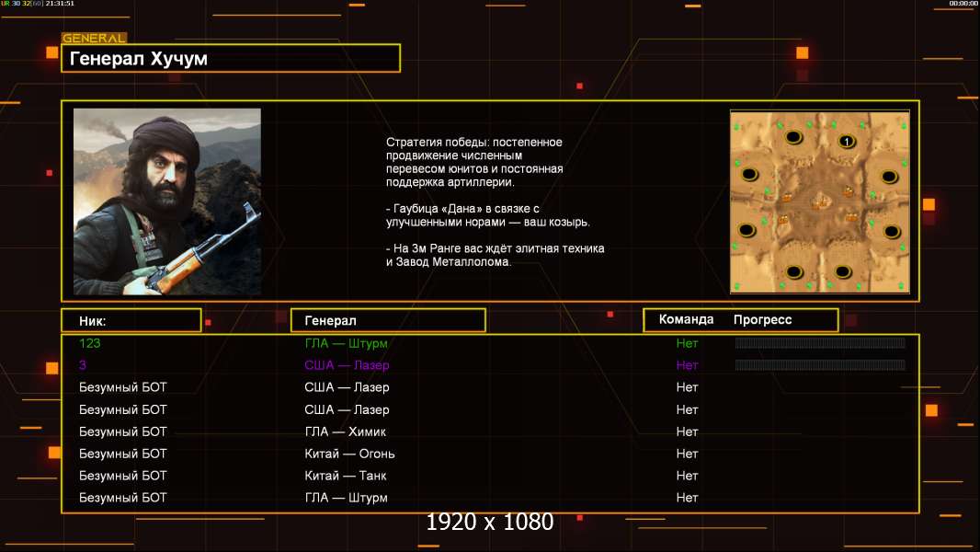Click "Безумный БОТ" in the Китай — Танк row
Image resolution: width=980 pixels, height=552 pixels.
123,476
